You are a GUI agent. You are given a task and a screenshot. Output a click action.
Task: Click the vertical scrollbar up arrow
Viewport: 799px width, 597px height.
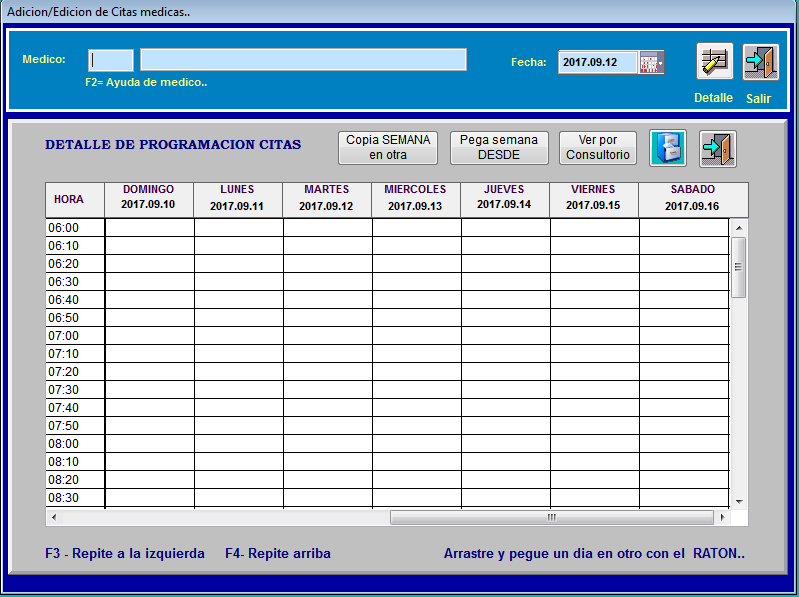[738, 228]
